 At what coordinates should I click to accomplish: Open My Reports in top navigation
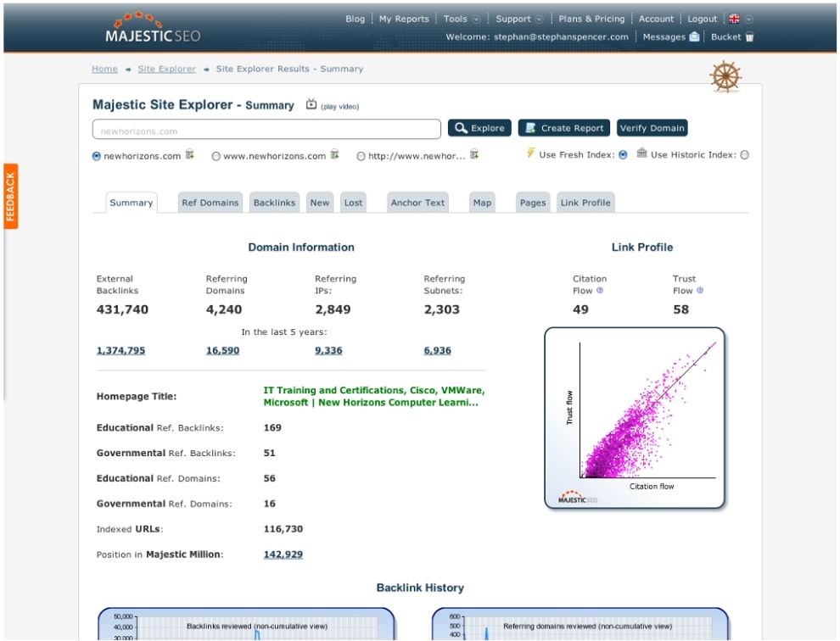pyautogui.click(x=404, y=19)
